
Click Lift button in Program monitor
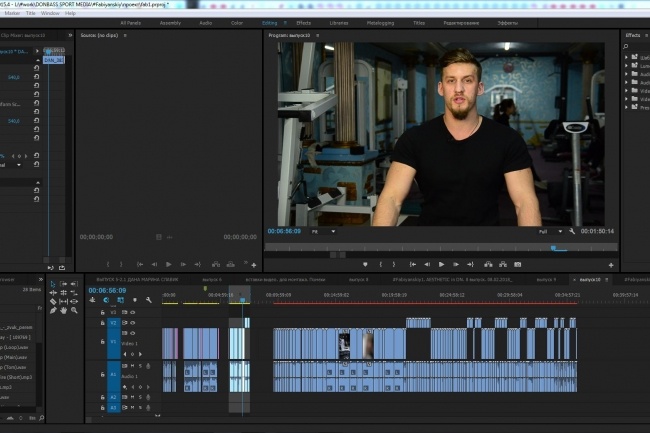488,264
